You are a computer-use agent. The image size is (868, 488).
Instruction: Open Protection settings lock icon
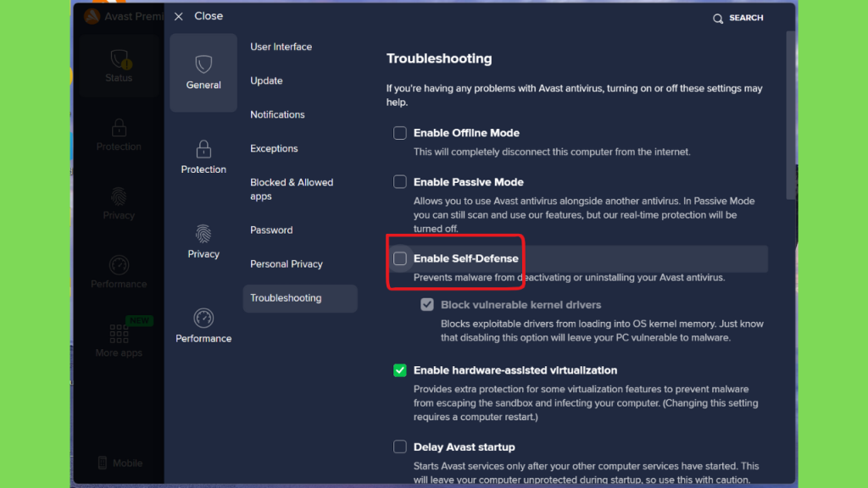[203, 148]
